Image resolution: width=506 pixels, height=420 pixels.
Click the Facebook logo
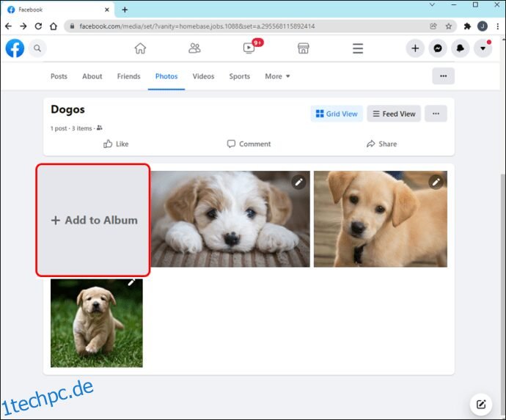click(15, 48)
